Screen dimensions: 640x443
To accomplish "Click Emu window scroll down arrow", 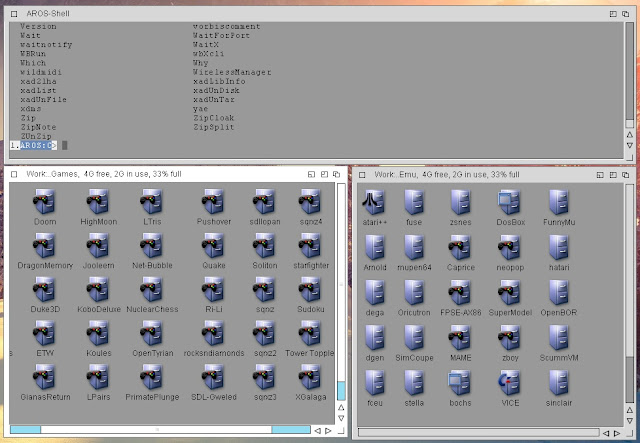I will (x=629, y=421).
